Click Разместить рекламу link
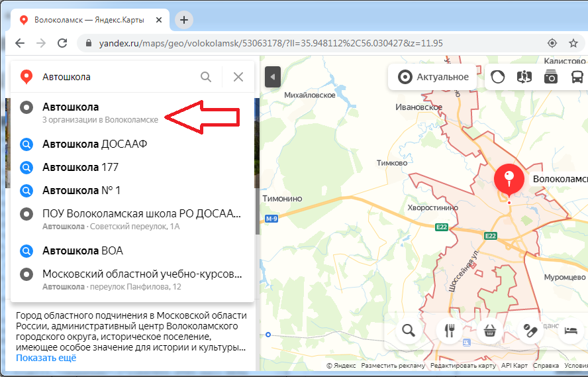The image size is (588, 377). click(393, 365)
